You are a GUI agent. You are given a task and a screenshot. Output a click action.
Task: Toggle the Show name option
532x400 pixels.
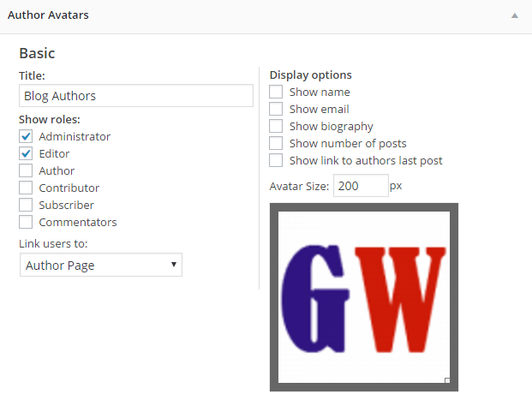(276, 92)
